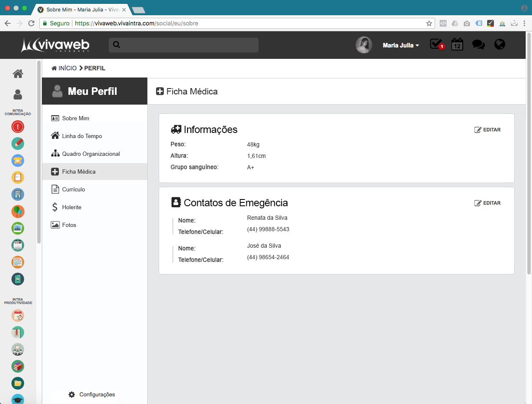Open the calendar icon in the header
The height and width of the screenshot is (404, 532).
[457, 44]
